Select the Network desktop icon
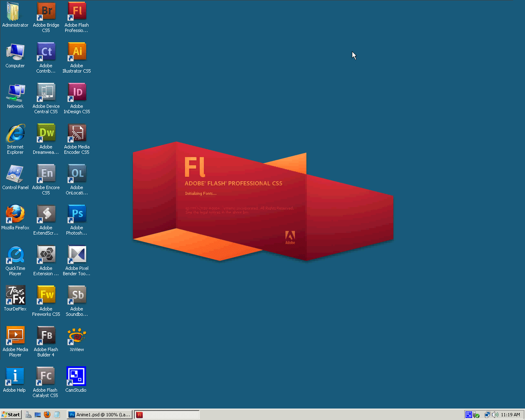Screen dimensions: 525x420 [15, 96]
